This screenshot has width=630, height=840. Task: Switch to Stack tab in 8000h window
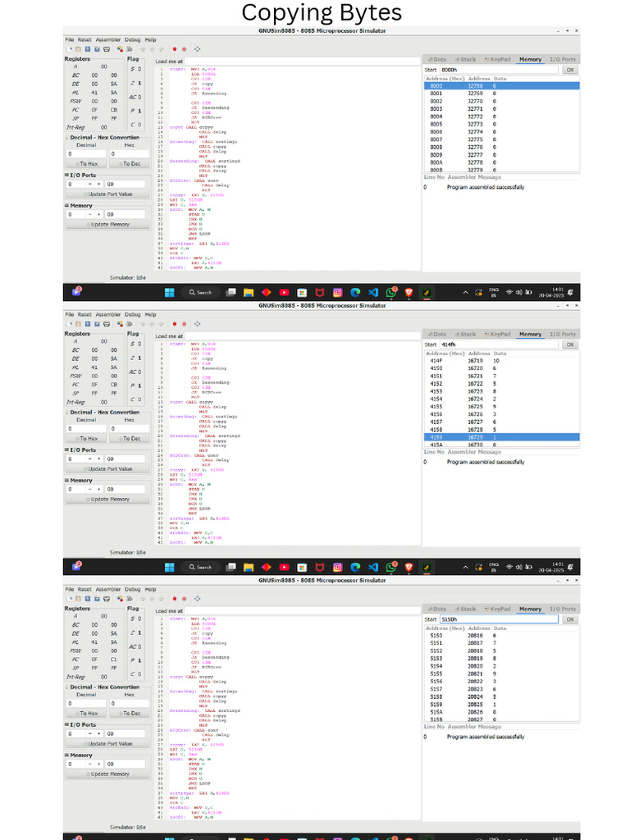[x=466, y=59]
